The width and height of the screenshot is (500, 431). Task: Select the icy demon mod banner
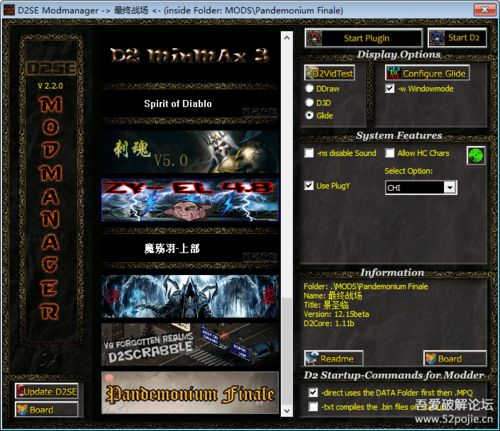(190, 297)
